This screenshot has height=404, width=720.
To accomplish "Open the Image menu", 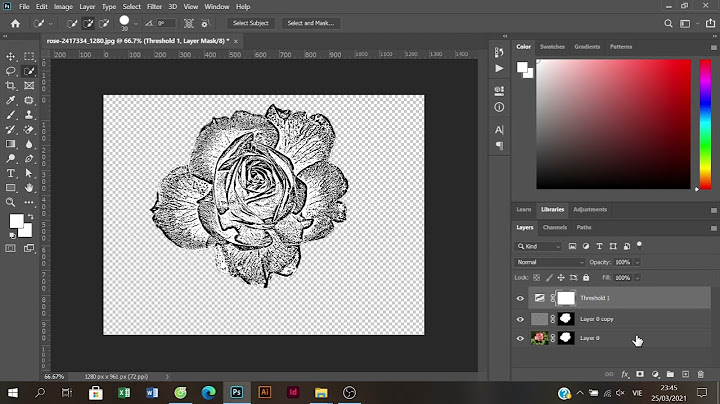I will pos(63,7).
